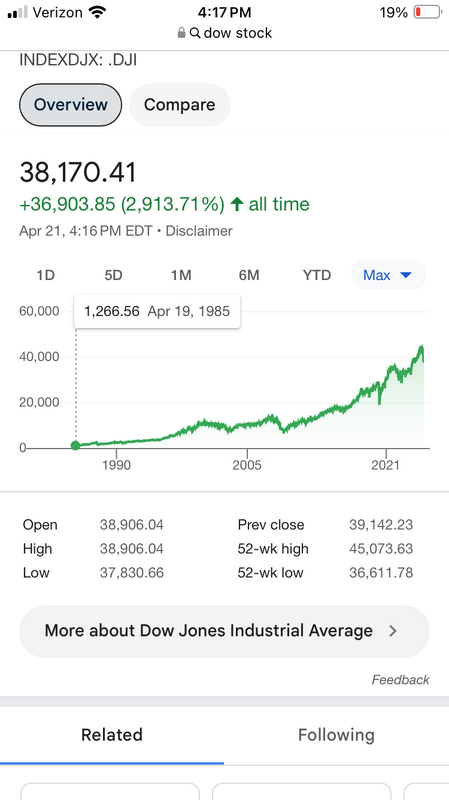The image size is (449, 800).
Task: Open the Related tab
Action: pos(112,735)
